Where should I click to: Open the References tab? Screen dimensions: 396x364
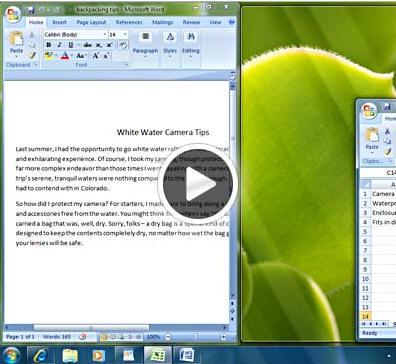[x=129, y=22]
